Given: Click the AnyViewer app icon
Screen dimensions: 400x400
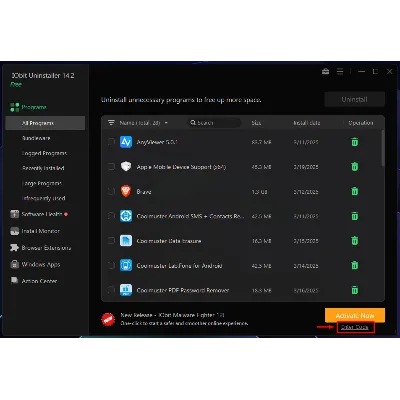Looking at the screenshot, I should tap(126, 142).
